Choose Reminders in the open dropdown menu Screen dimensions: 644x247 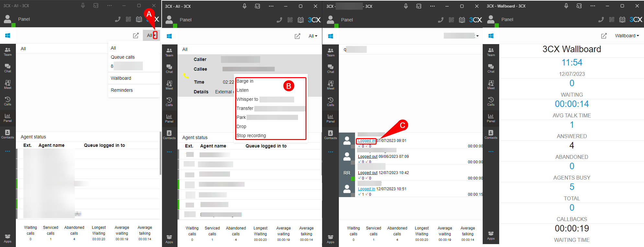click(122, 90)
